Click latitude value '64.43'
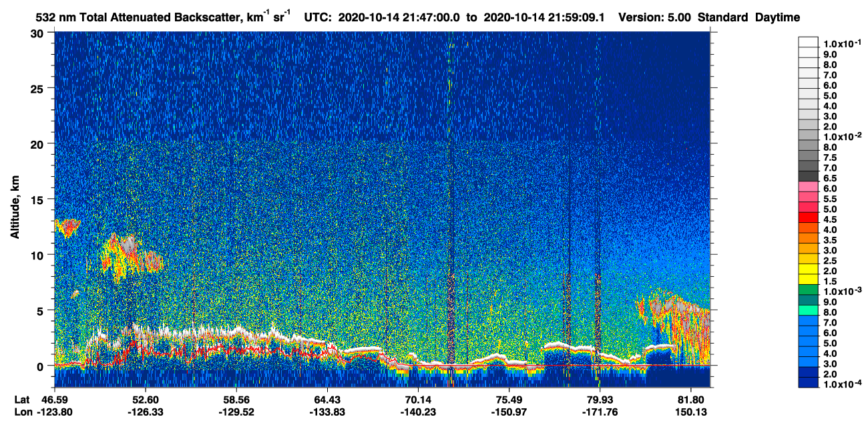Image resolution: width=868 pixels, height=445 pixels. coord(327,400)
